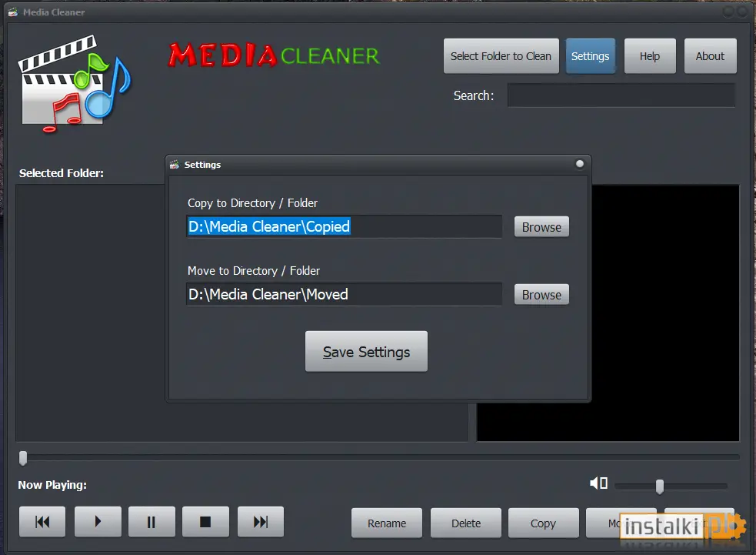Click the Rename button
The image size is (756, 555).
point(387,523)
